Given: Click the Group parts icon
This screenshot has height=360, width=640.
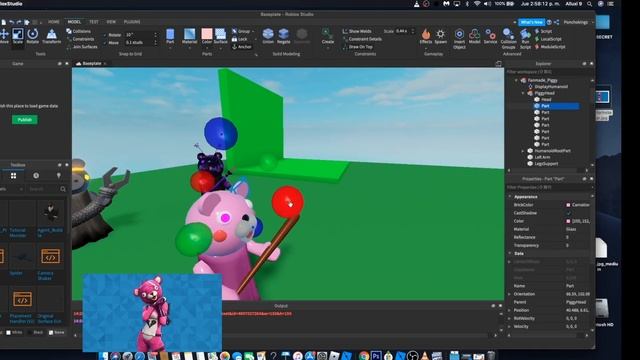Looking at the screenshot, I should (x=235, y=31).
